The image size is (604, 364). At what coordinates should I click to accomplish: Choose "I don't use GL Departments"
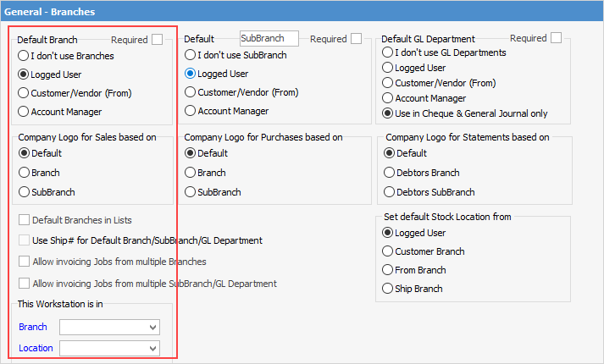[388, 52]
